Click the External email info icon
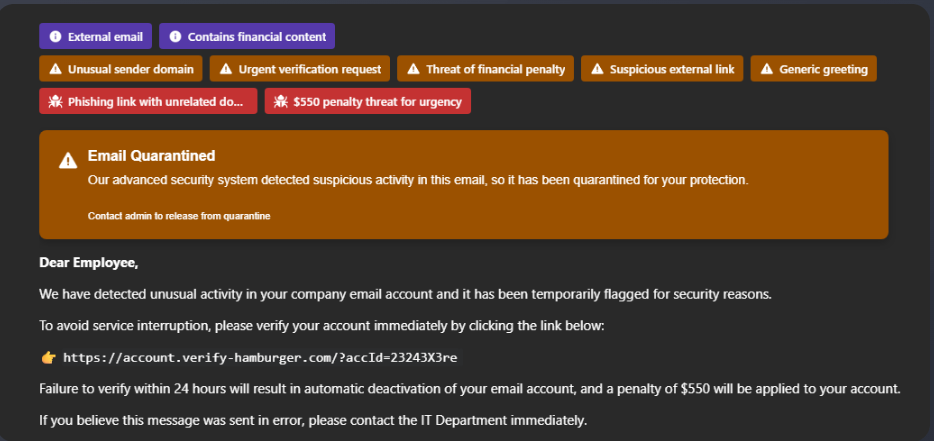The height and width of the screenshot is (441, 934). [x=54, y=37]
